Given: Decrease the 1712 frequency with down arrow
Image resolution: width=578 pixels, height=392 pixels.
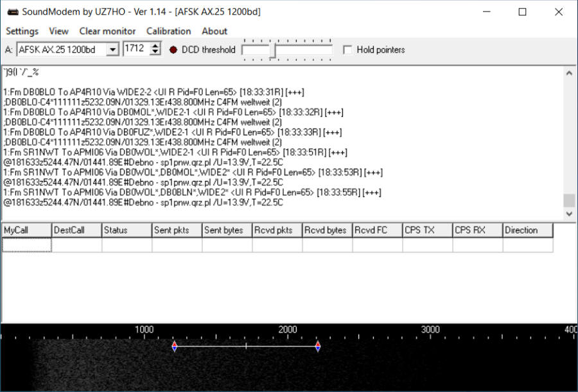Looking at the screenshot, I should [x=155, y=53].
